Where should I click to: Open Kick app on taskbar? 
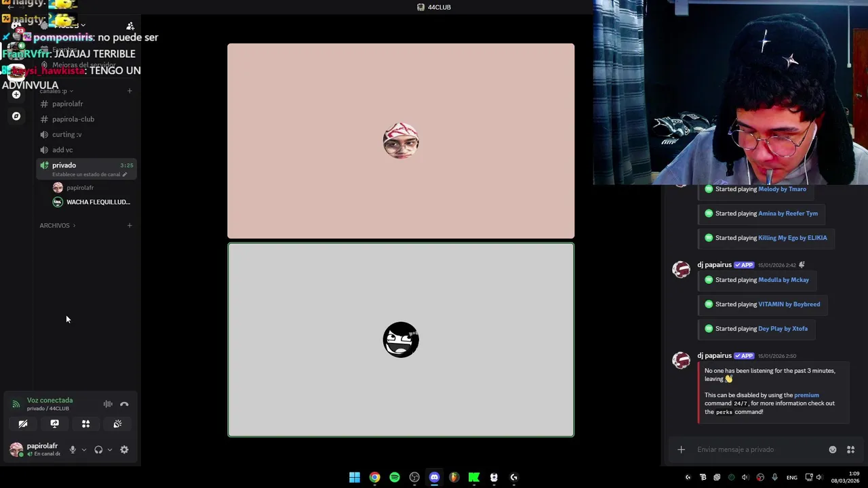point(474,477)
